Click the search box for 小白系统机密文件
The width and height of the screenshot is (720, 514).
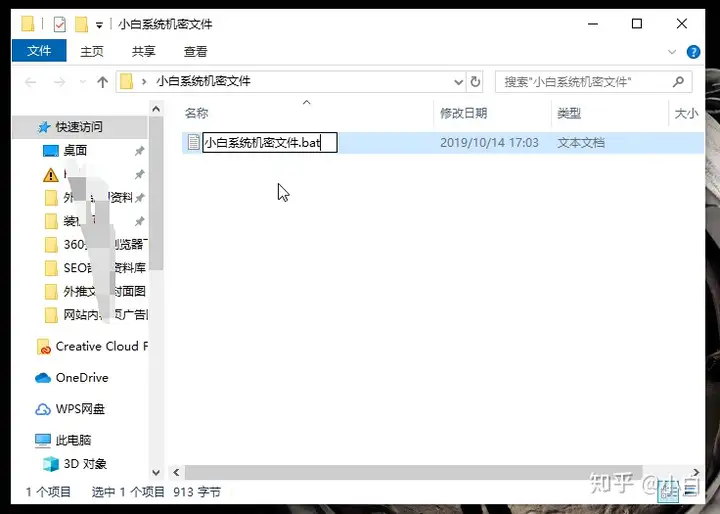click(593, 82)
